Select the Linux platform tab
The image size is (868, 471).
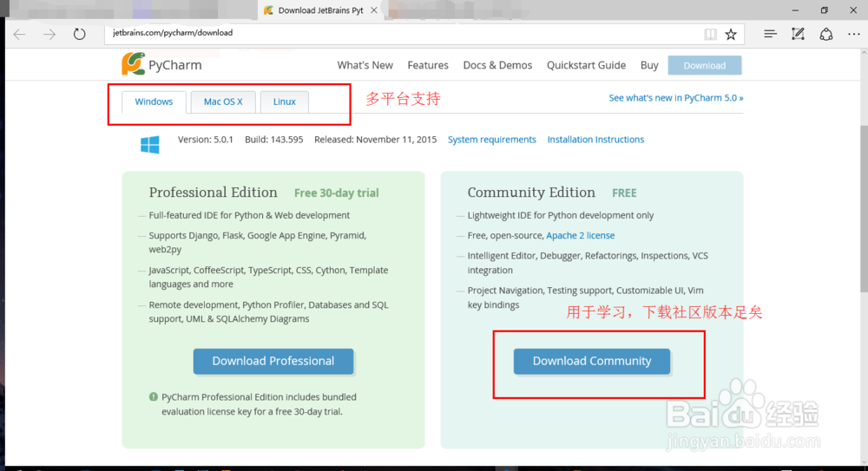[285, 101]
